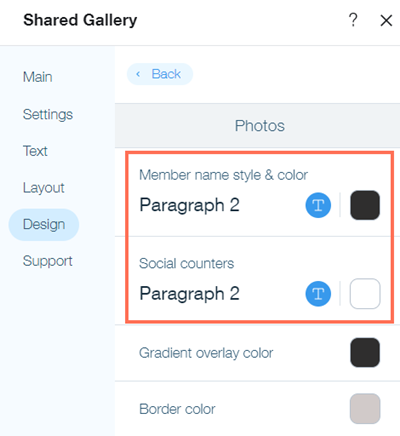The width and height of the screenshot is (400, 436).
Task: Change the Border color swatch
Action: click(x=365, y=409)
